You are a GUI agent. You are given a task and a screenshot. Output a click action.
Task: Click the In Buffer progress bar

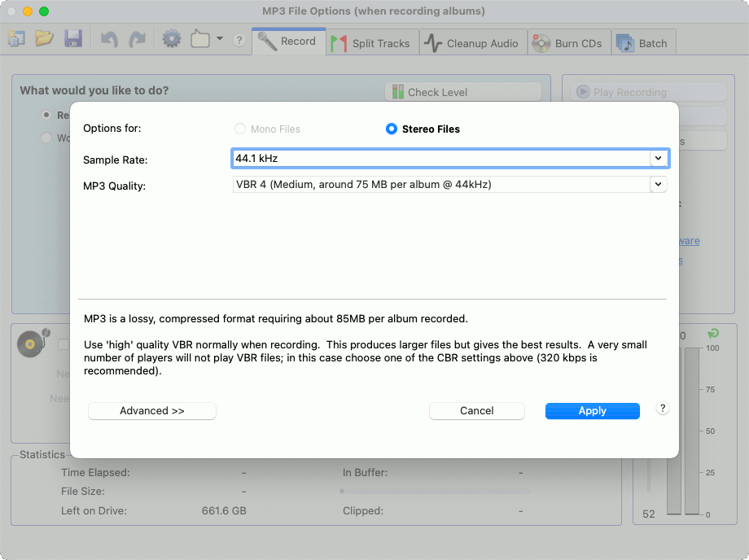click(434, 492)
